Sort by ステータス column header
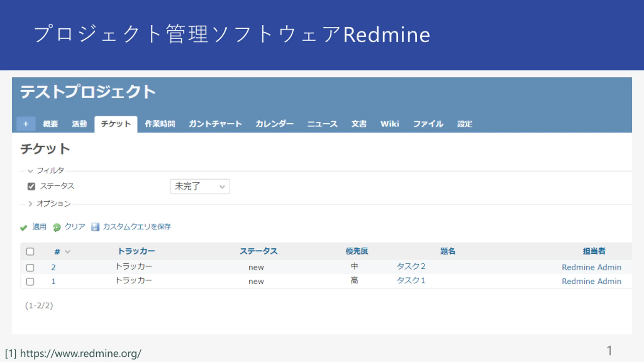 tap(259, 251)
